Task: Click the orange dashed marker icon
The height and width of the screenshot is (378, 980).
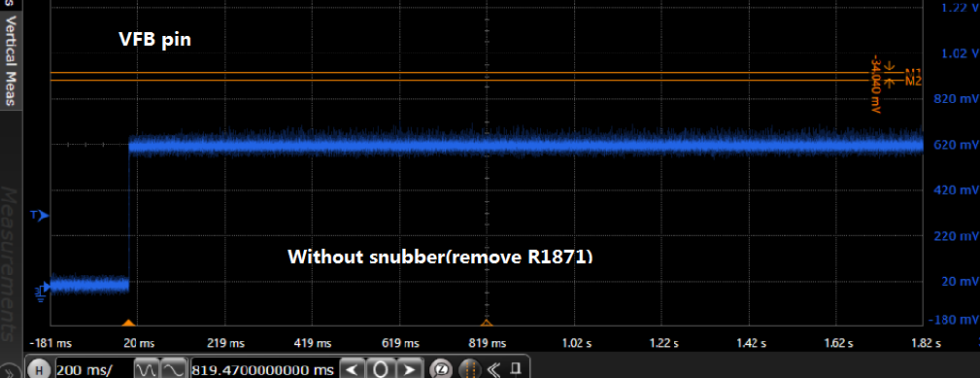Action: pyautogui.click(x=469, y=369)
